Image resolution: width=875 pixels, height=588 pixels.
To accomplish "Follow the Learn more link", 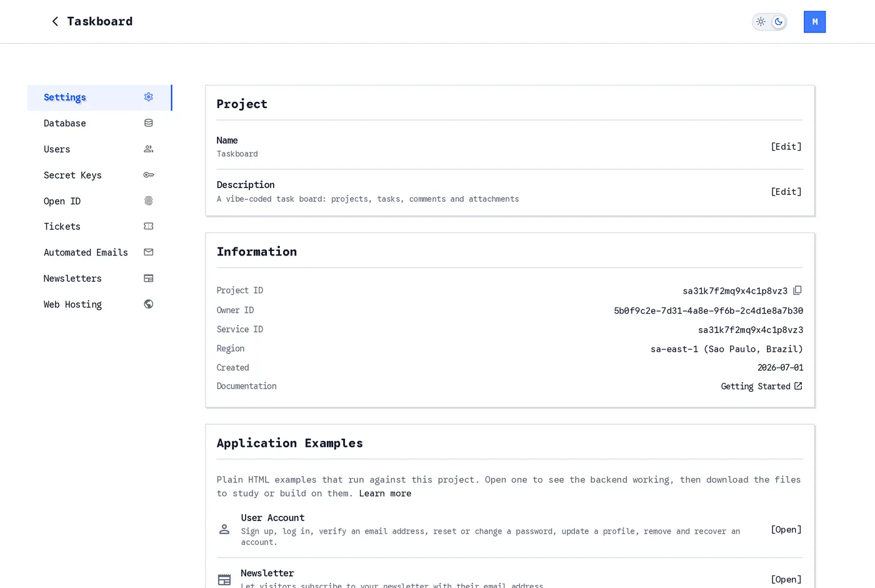I will [x=385, y=494].
